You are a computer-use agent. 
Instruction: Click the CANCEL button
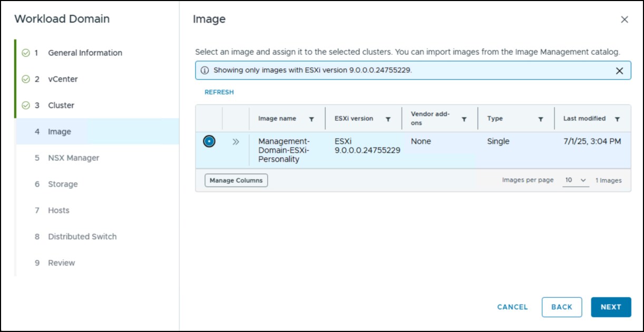click(x=512, y=307)
